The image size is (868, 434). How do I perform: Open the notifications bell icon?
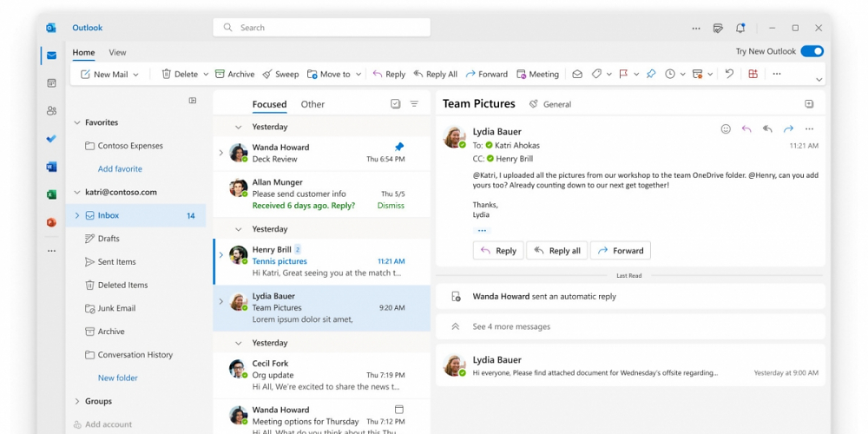tap(740, 28)
